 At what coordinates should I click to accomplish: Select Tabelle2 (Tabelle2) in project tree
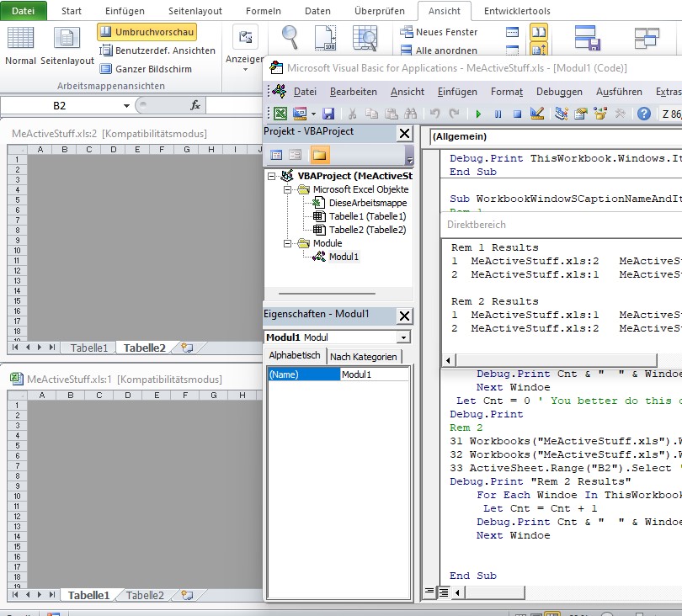(367, 230)
